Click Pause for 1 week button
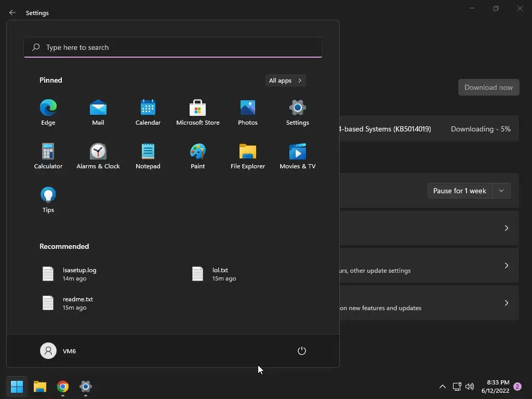 tap(460, 191)
